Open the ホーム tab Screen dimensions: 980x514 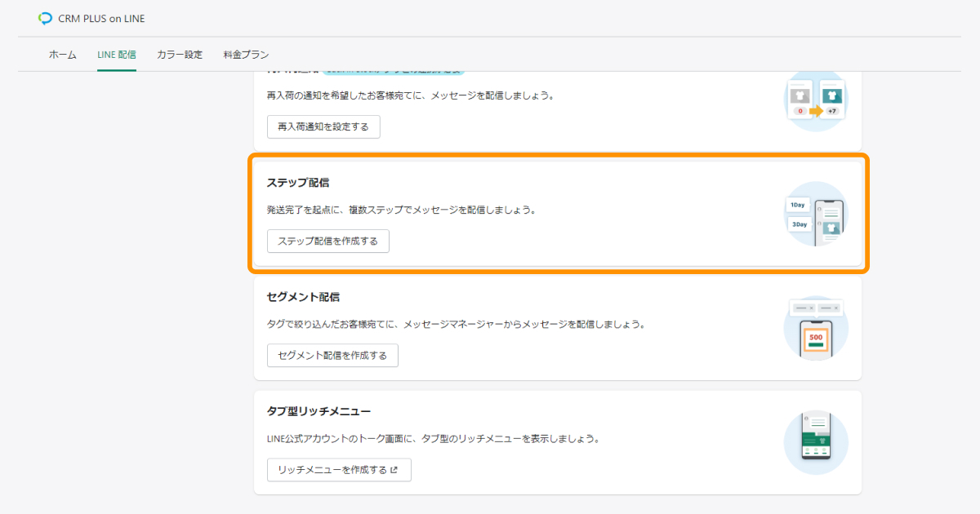(63, 55)
